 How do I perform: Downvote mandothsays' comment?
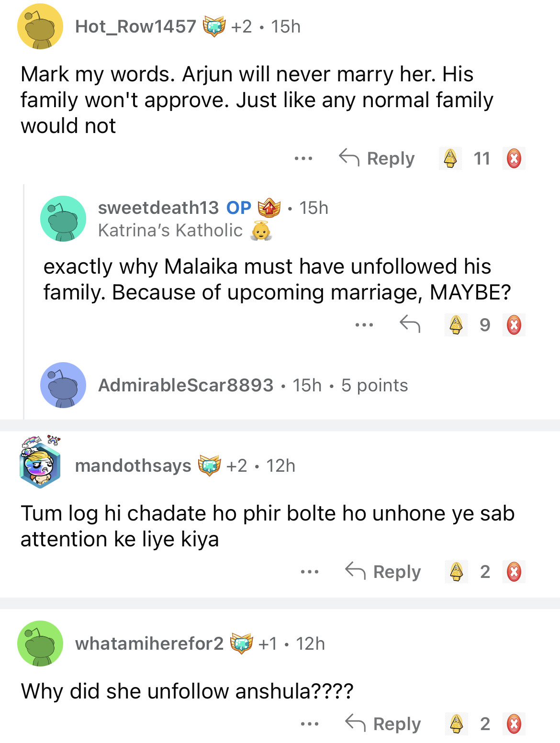514,572
